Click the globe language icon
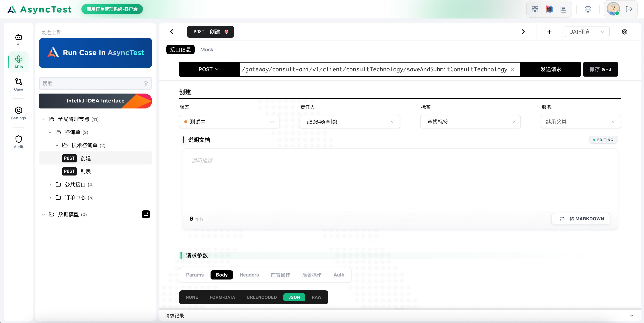Image resolution: width=644 pixels, height=323 pixels. click(588, 9)
